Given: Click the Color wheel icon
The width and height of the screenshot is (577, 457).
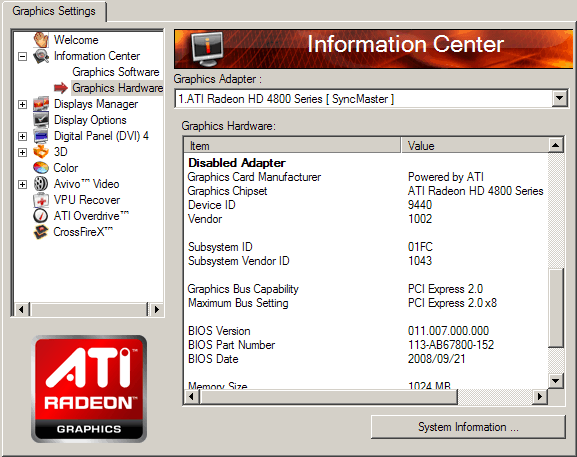Looking at the screenshot, I should pyautogui.click(x=41, y=168).
